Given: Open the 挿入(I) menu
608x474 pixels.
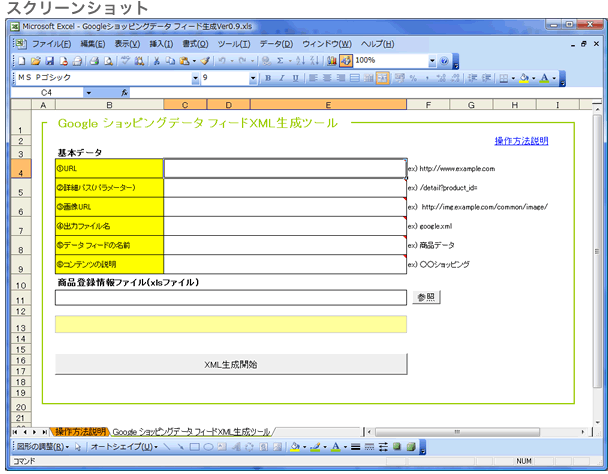Looking at the screenshot, I should 161,44.
